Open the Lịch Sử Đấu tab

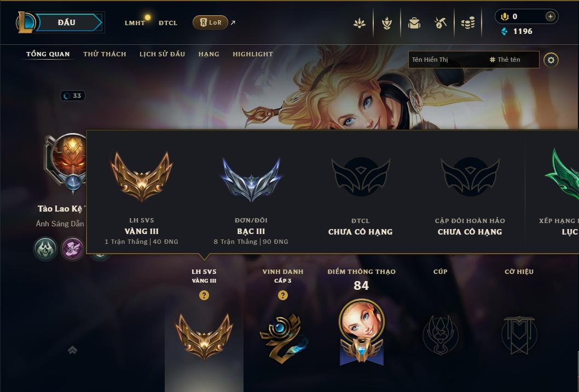[x=162, y=54]
